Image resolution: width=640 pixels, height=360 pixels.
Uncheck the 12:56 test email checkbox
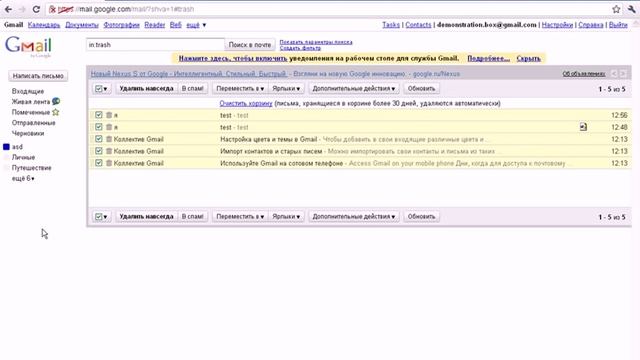click(x=98, y=115)
